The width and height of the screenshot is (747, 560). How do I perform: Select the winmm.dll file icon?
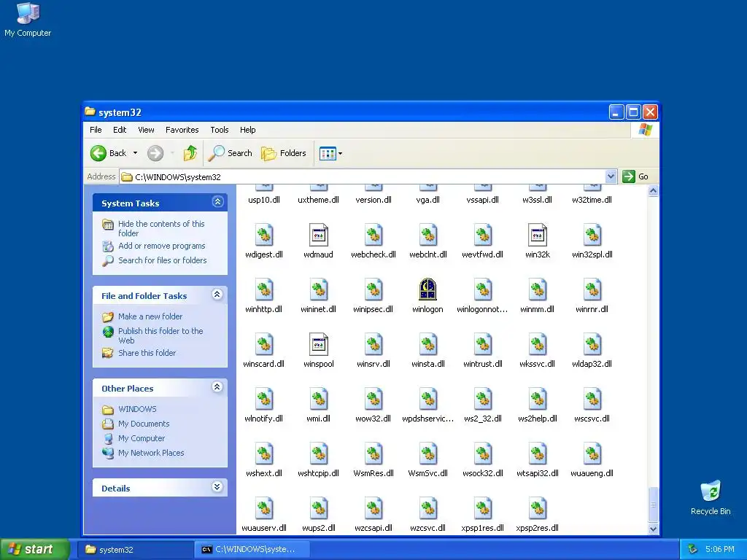tap(538, 289)
